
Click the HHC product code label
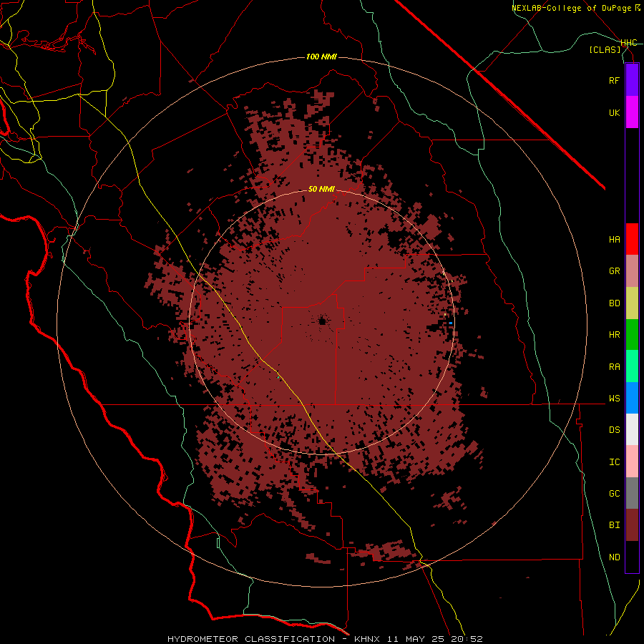click(629, 43)
